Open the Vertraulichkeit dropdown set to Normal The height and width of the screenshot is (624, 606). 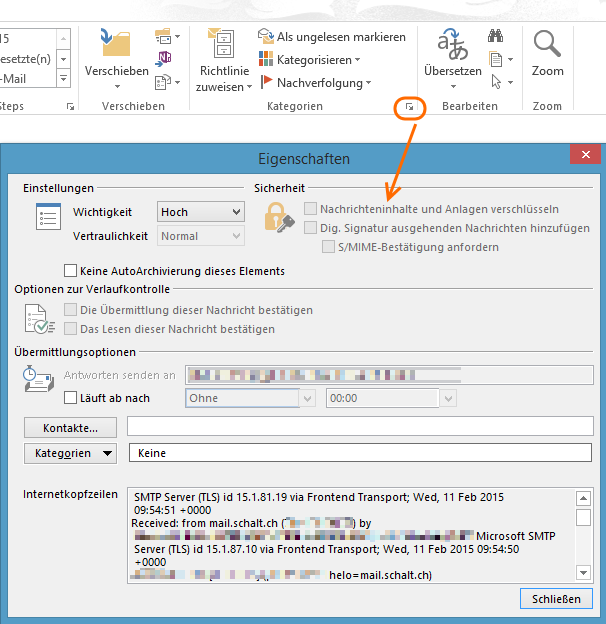click(x=201, y=236)
